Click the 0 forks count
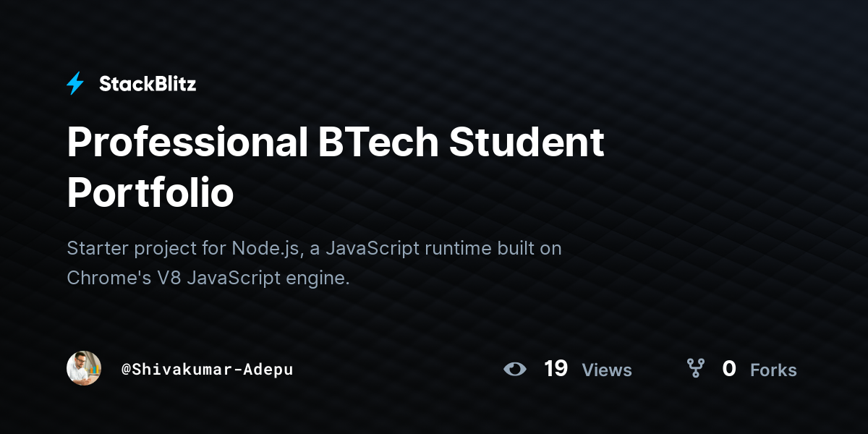Screen dimensions: 868x434 (729, 369)
